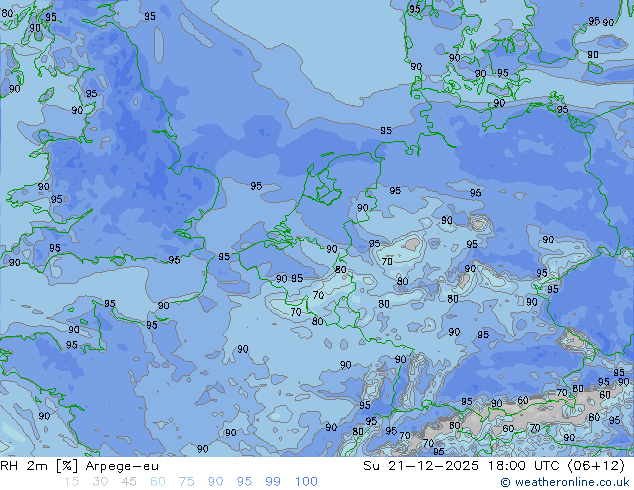This screenshot has width=634, height=490.
Task: Click the '18:00 UTC' time text
Action: pos(523,466)
